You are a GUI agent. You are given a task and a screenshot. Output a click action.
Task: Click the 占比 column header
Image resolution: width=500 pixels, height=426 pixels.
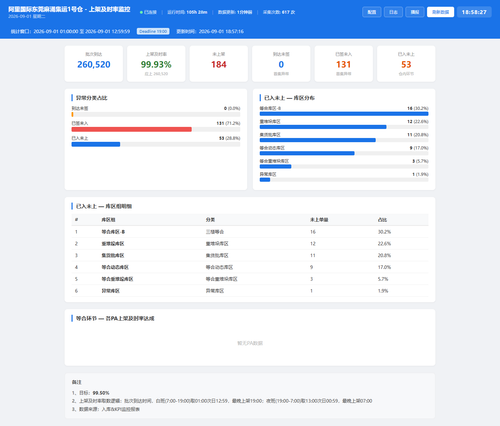point(382,220)
